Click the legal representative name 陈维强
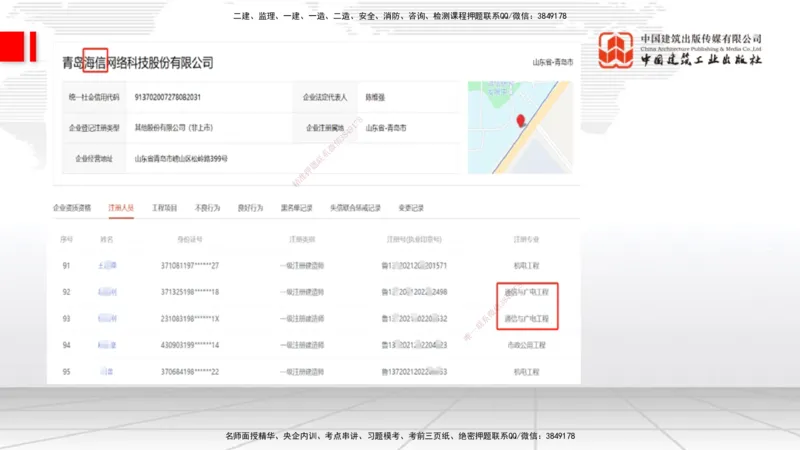800x450 pixels. 375,97
